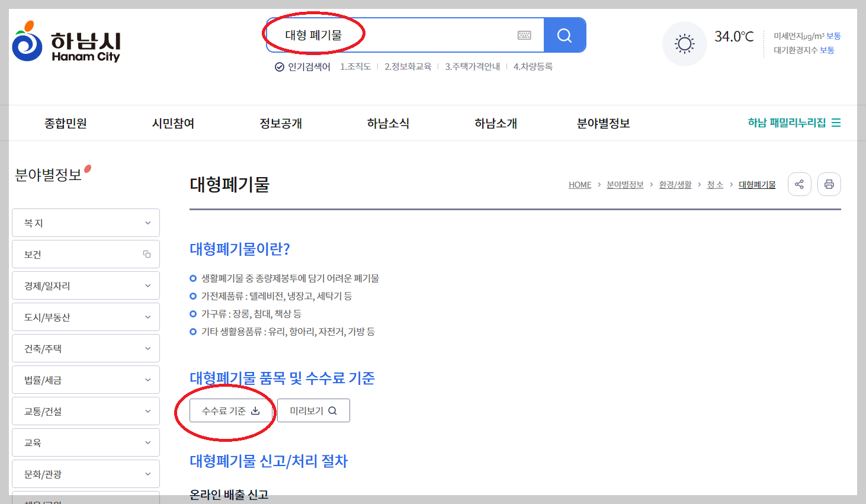The image size is (866, 504).
Task: Expand the 복지 sidebar menu
Action: [86, 223]
